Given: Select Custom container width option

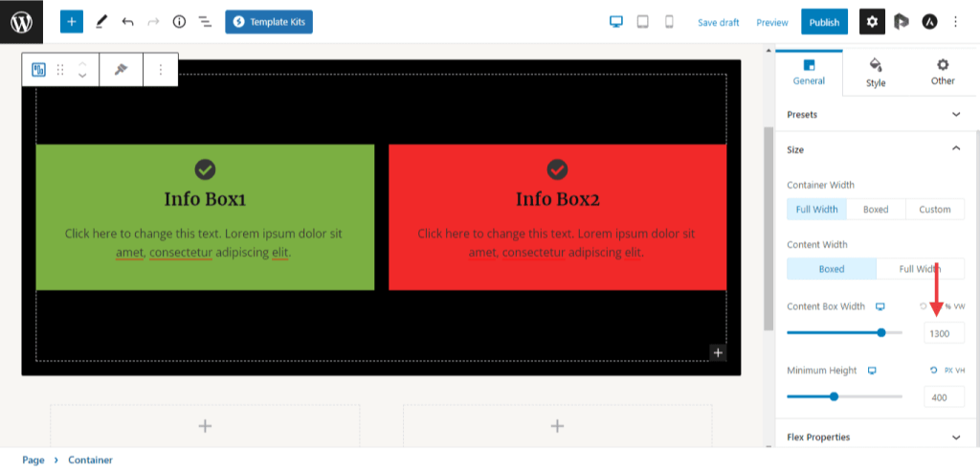Looking at the screenshot, I should (934, 209).
